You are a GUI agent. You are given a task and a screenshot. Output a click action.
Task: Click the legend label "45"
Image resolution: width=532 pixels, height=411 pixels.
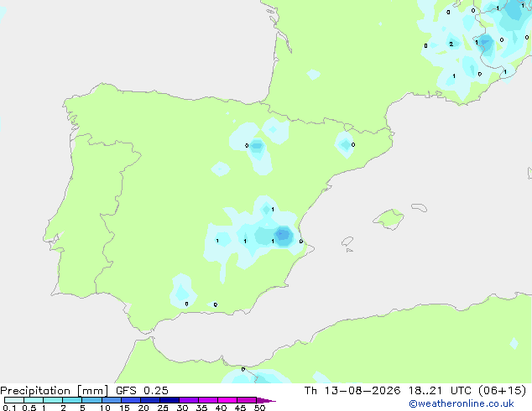click(x=240, y=408)
